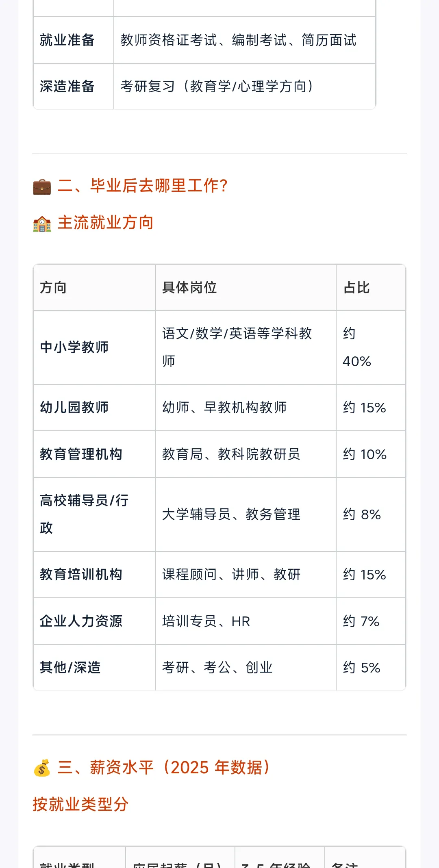Click the 其他/深造 cell
The height and width of the screenshot is (868, 439).
(95, 668)
